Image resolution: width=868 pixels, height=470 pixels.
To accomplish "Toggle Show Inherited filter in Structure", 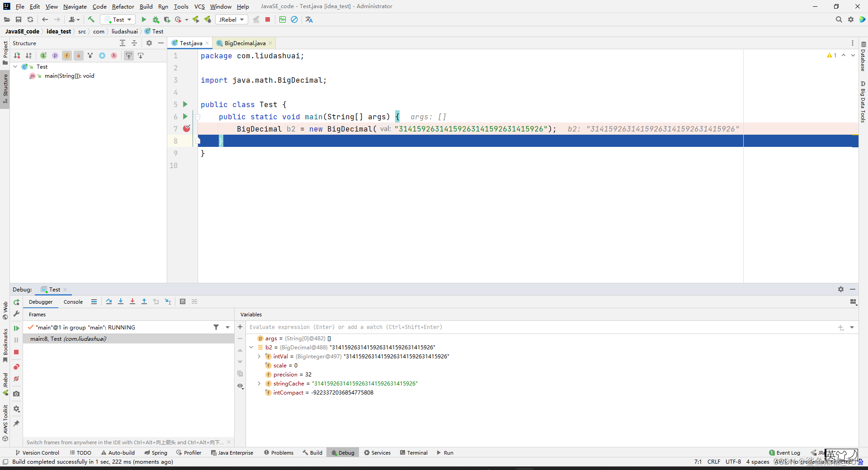I will 90,56.
